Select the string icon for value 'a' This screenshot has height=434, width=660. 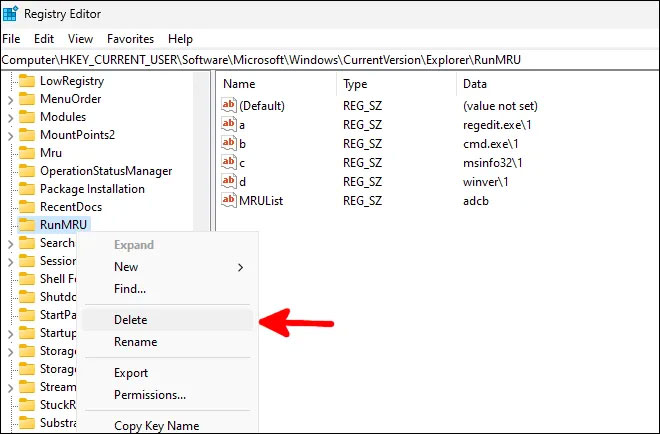coord(228,125)
